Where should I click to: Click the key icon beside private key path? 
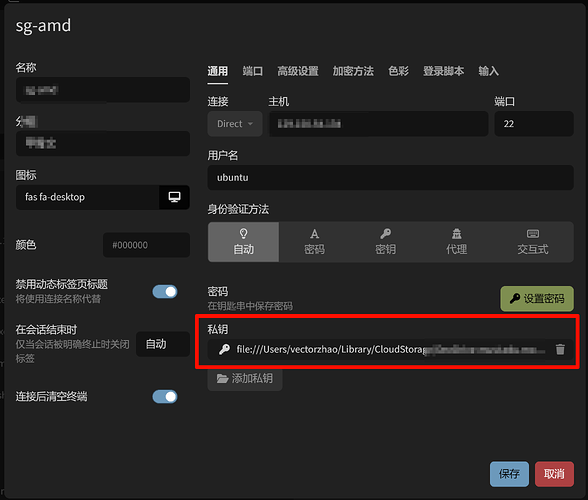[224, 349]
